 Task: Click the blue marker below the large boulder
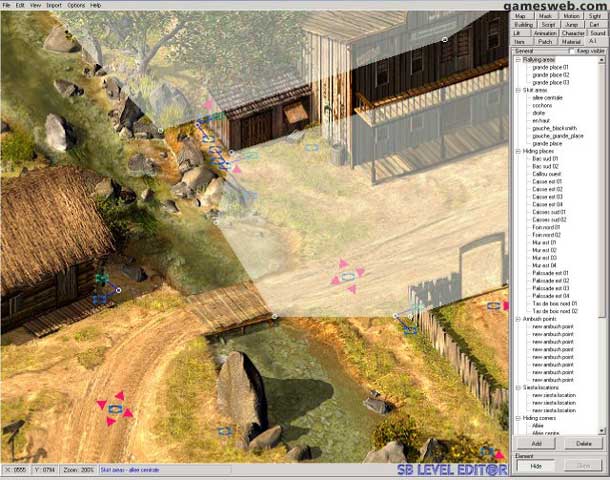(225, 432)
